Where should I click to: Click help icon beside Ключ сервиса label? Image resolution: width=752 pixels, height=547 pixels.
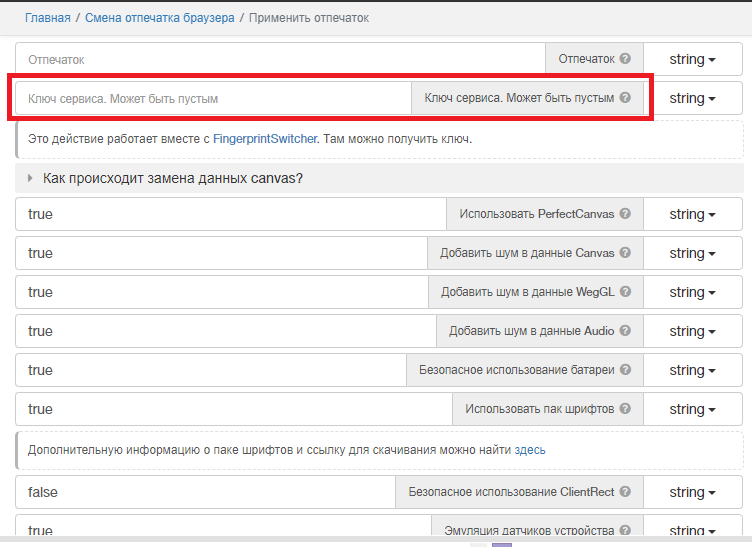tap(625, 98)
